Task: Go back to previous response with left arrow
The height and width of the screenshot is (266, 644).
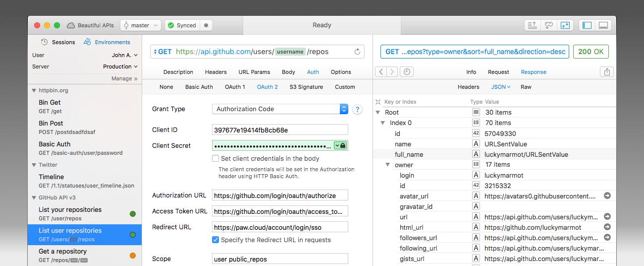Action: coord(381,72)
